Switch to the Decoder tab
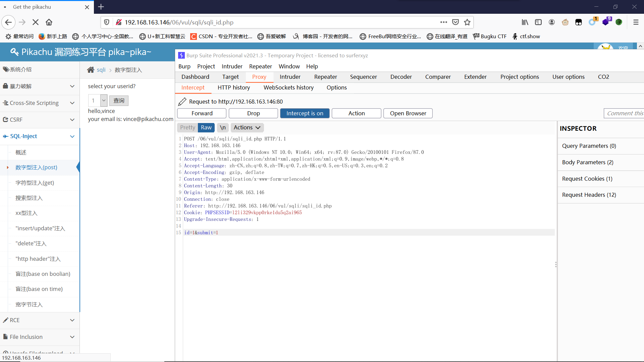Viewport: 644px width, 362px height. (x=401, y=77)
